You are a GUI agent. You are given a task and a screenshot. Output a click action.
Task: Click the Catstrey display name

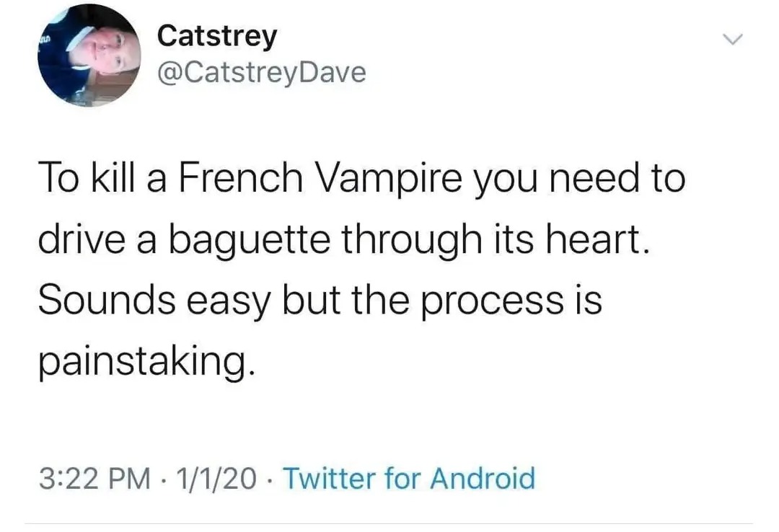point(217,37)
